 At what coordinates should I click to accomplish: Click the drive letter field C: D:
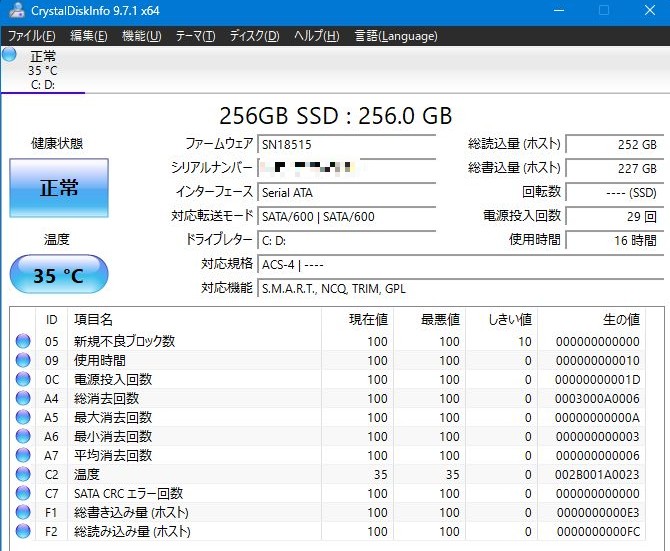click(x=347, y=240)
